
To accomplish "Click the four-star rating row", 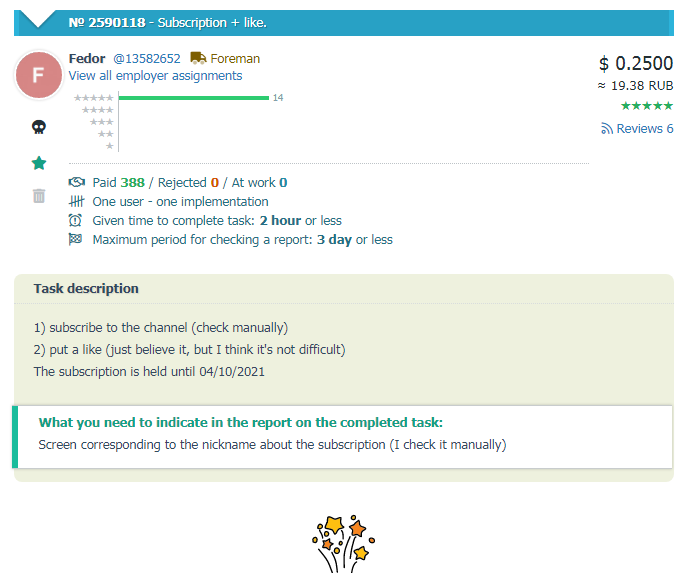I will (x=98, y=110).
